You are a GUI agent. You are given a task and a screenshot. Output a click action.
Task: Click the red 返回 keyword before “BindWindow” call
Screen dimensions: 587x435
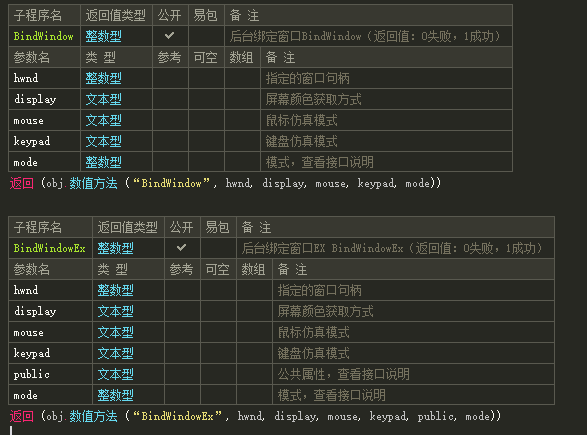click(x=22, y=183)
